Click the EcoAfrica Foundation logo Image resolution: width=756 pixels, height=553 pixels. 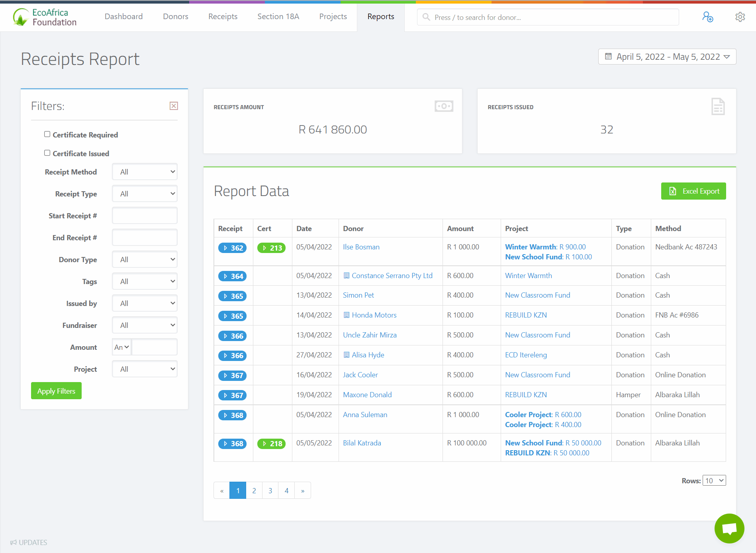(x=45, y=17)
